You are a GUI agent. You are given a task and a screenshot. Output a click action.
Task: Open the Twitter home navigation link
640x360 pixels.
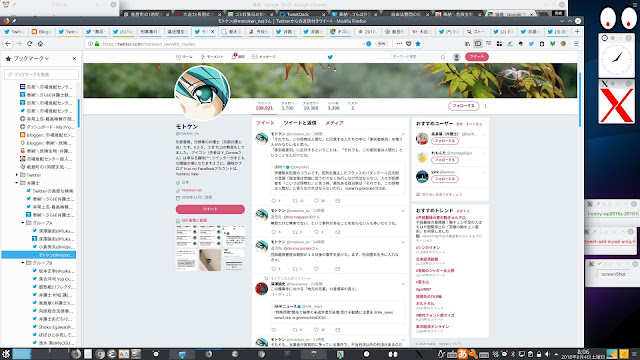[x=184, y=57]
